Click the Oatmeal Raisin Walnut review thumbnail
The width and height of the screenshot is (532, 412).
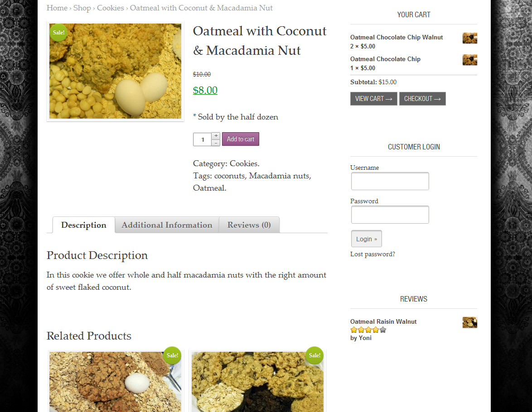pos(469,322)
